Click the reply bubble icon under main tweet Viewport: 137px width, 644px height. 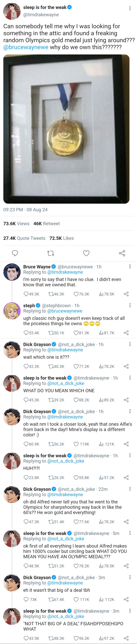[15, 253]
